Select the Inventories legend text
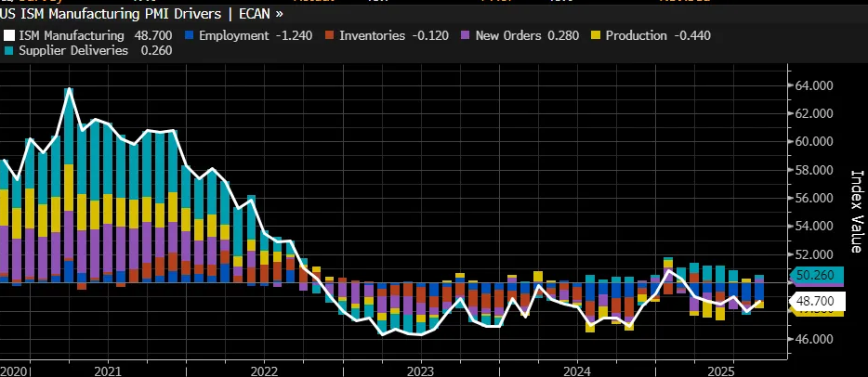This screenshot has width=868, height=377. 371,36
